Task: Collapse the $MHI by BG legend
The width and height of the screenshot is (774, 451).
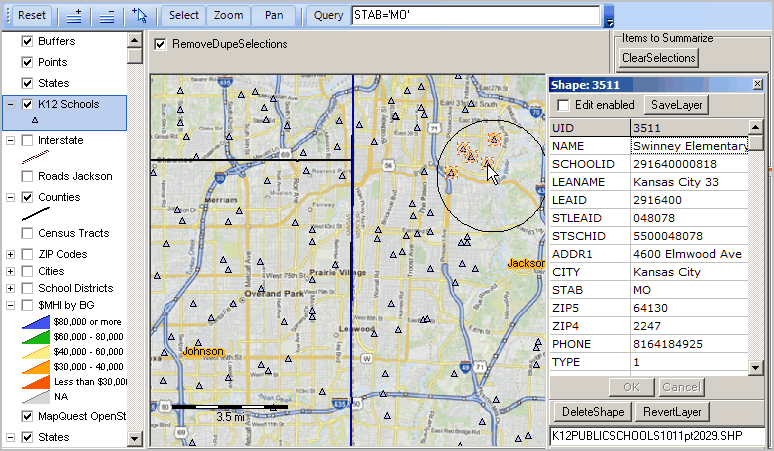Action: tap(10, 305)
